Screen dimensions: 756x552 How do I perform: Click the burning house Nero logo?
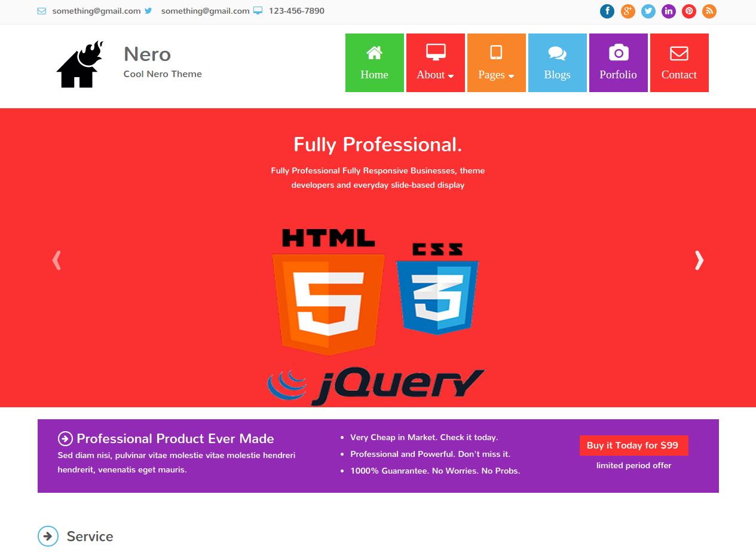pos(80,64)
